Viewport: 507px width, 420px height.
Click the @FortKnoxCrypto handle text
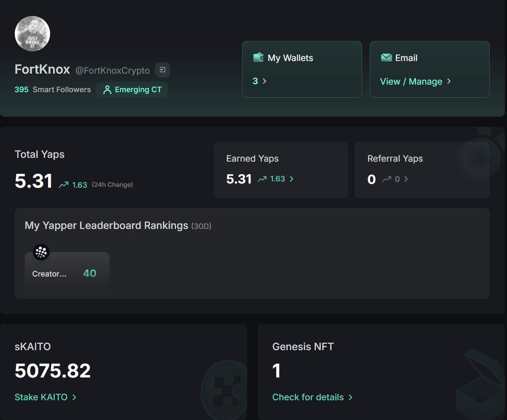112,70
